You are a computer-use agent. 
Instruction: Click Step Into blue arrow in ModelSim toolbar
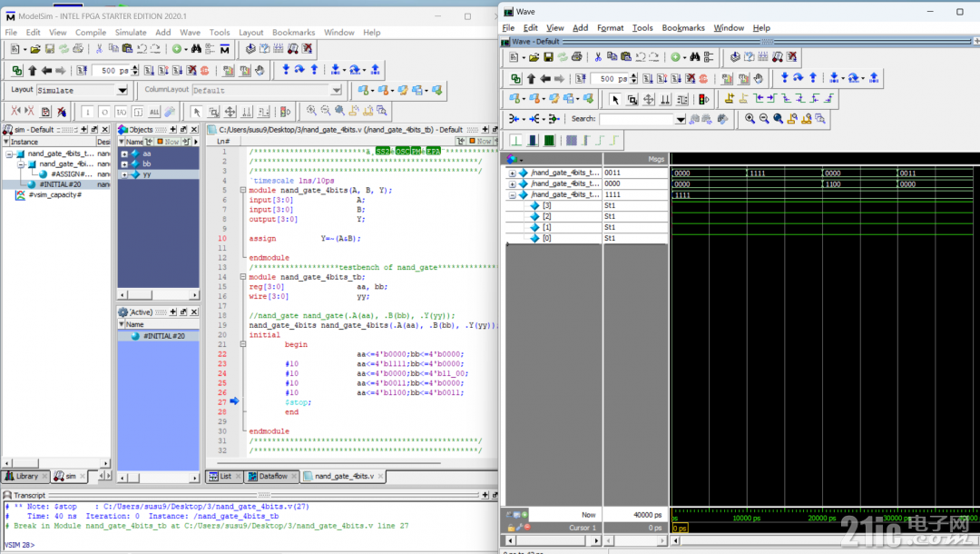[x=286, y=70]
